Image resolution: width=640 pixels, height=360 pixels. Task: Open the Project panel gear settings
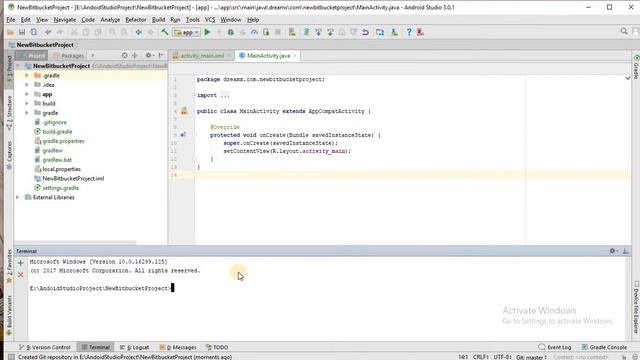click(x=149, y=56)
